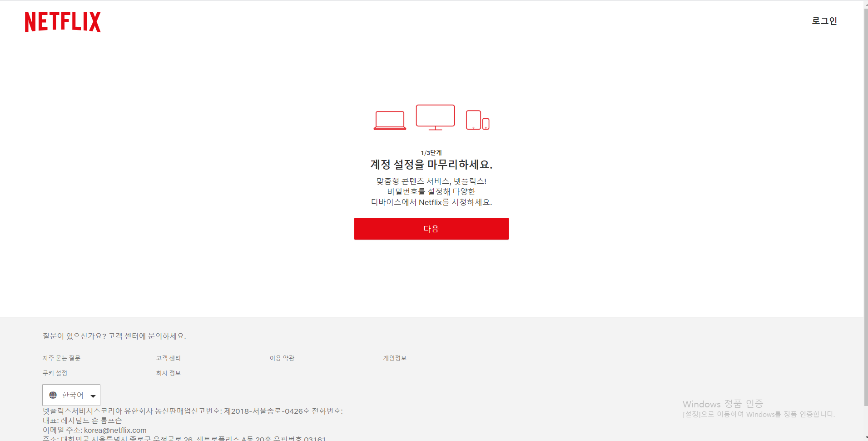Click the 통신판매업신고번호 company line
Screen dimensions: 868x441
(x=193, y=411)
